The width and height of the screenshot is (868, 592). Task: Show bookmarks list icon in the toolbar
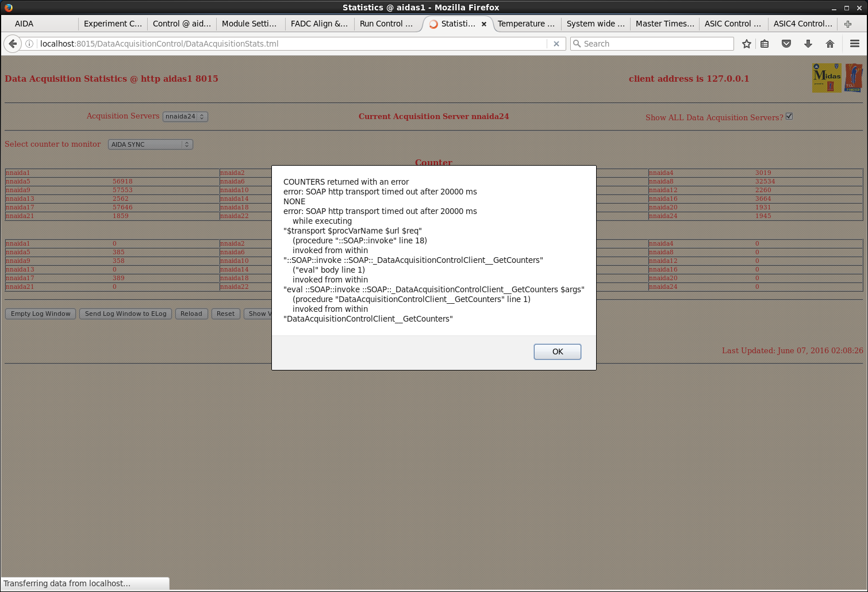pyautogui.click(x=765, y=44)
